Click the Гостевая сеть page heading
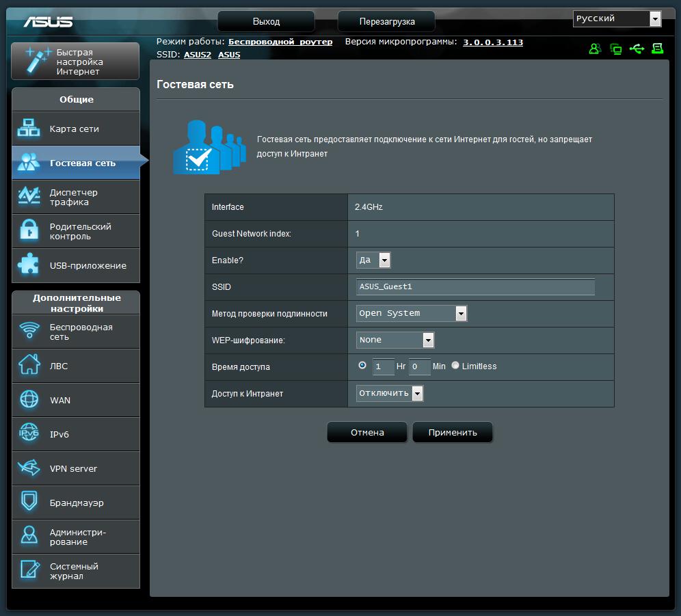Viewport: 681px width, 616px height. 195,84
